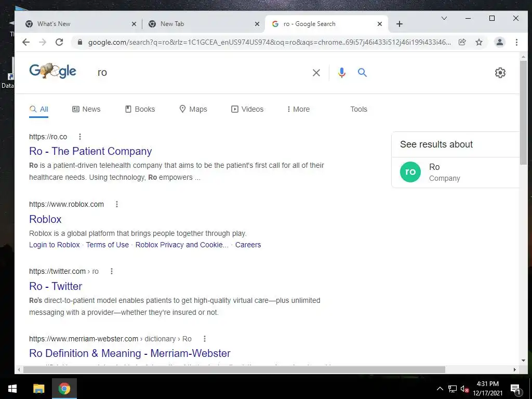Click the Chrome address bar URL
Viewport: 532px width, 399px height.
pyautogui.click(x=270, y=42)
